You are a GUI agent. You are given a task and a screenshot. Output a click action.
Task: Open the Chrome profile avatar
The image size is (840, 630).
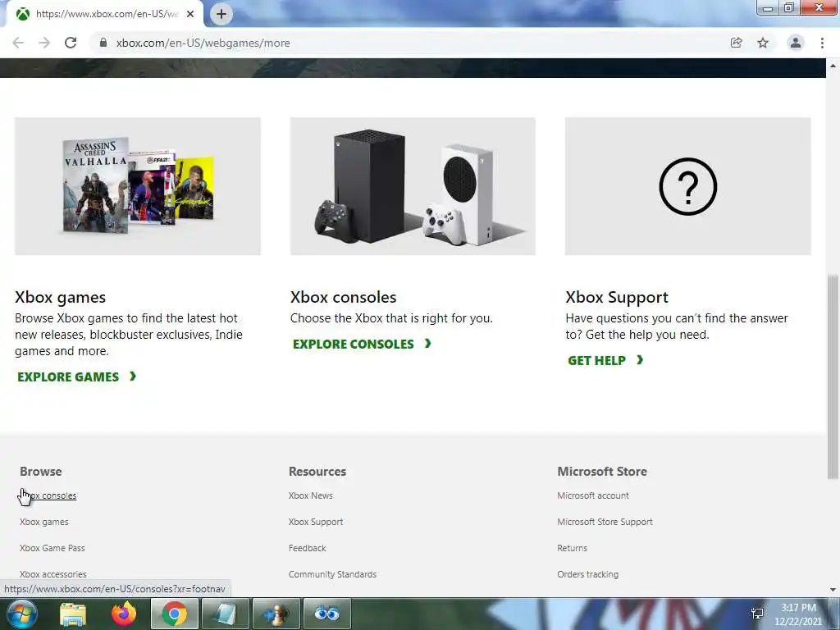[796, 43]
